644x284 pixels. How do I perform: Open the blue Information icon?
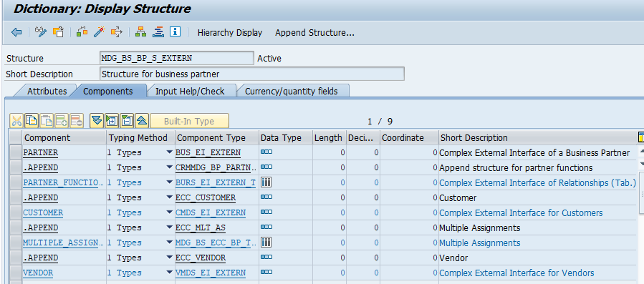point(176,32)
